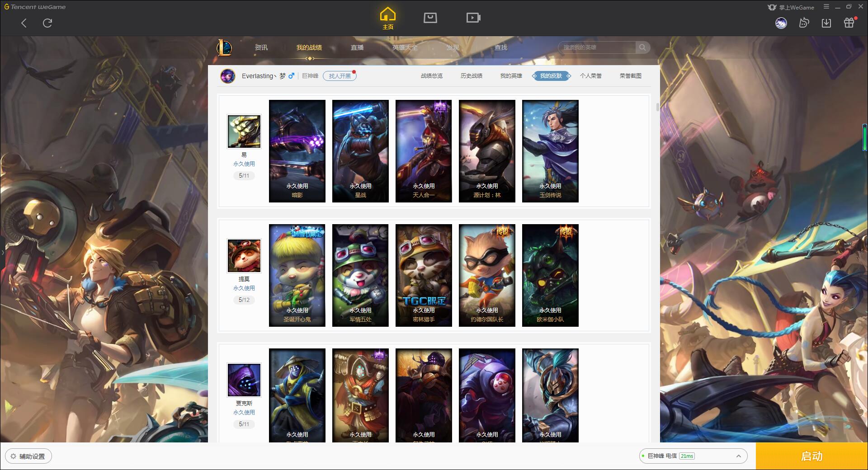Open the 查找 tab

501,47
